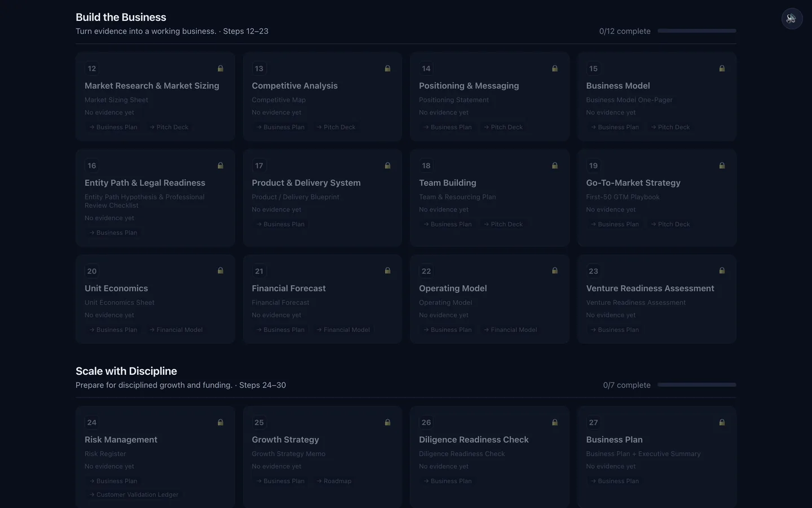Click the lock icon on Positioning & Messaging card
Image resolution: width=812 pixels, height=508 pixels.
[555, 68]
